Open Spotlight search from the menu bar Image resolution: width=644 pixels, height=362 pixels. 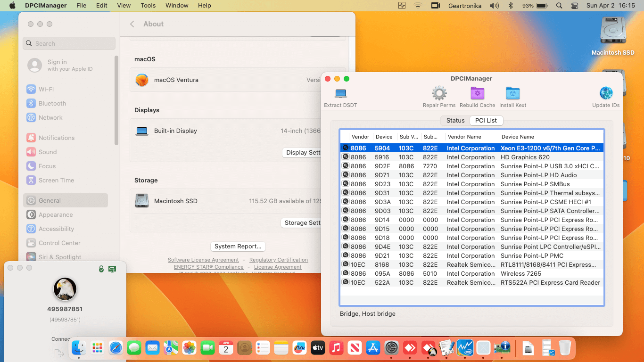(x=559, y=6)
